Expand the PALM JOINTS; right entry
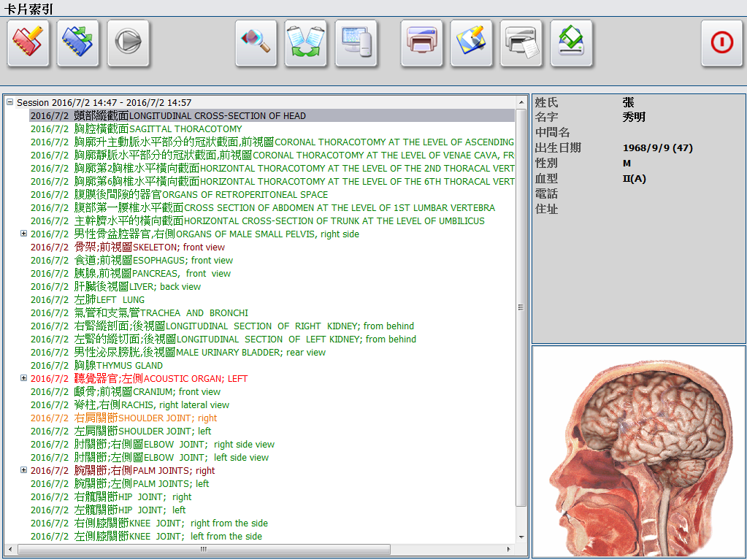The width and height of the screenshot is (747, 560). [x=23, y=470]
